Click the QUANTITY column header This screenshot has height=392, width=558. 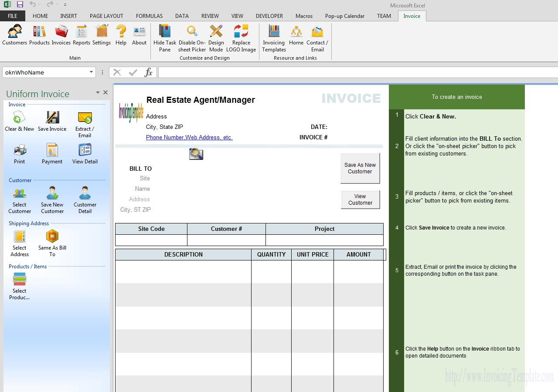point(271,254)
